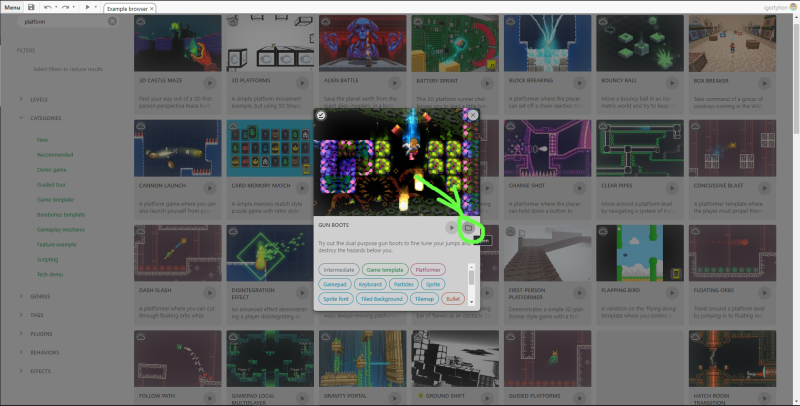The height and width of the screenshot is (406, 800).
Task: Play the Concussive Blast example
Action: coord(764,188)
